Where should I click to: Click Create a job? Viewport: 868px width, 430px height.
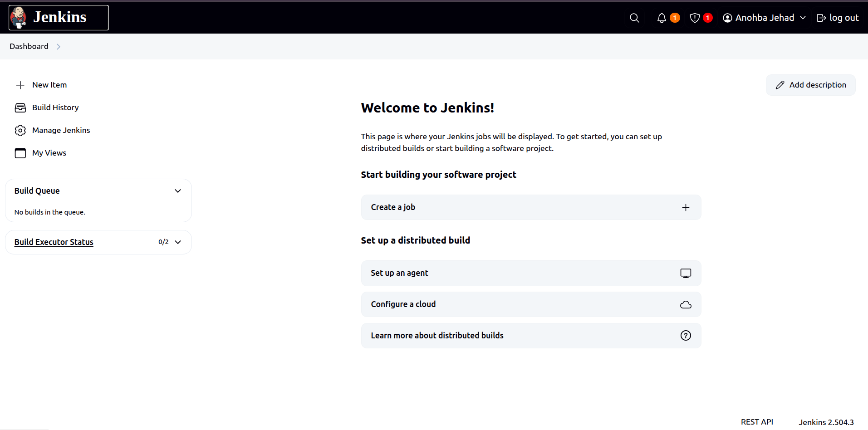(x=531, y=207)
